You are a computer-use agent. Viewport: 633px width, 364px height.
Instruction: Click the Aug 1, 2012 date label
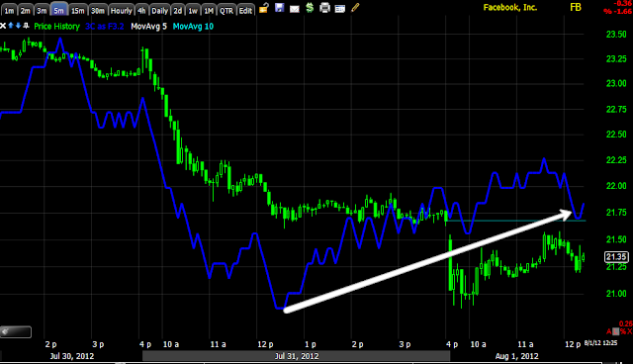click(x=516, y=356)
